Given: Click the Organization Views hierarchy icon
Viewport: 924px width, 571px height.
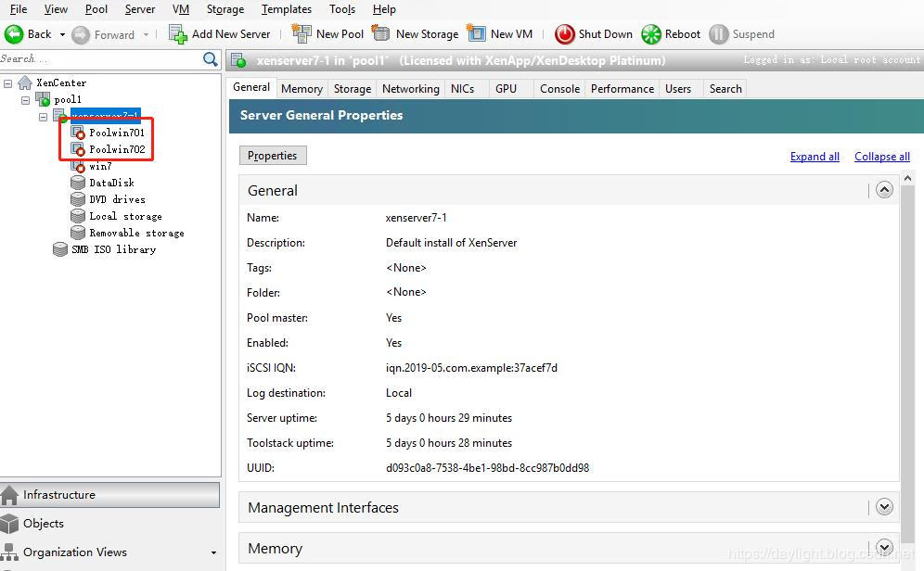Looking at the screenshot, I should pyautogui.click(x=9, y=552).
